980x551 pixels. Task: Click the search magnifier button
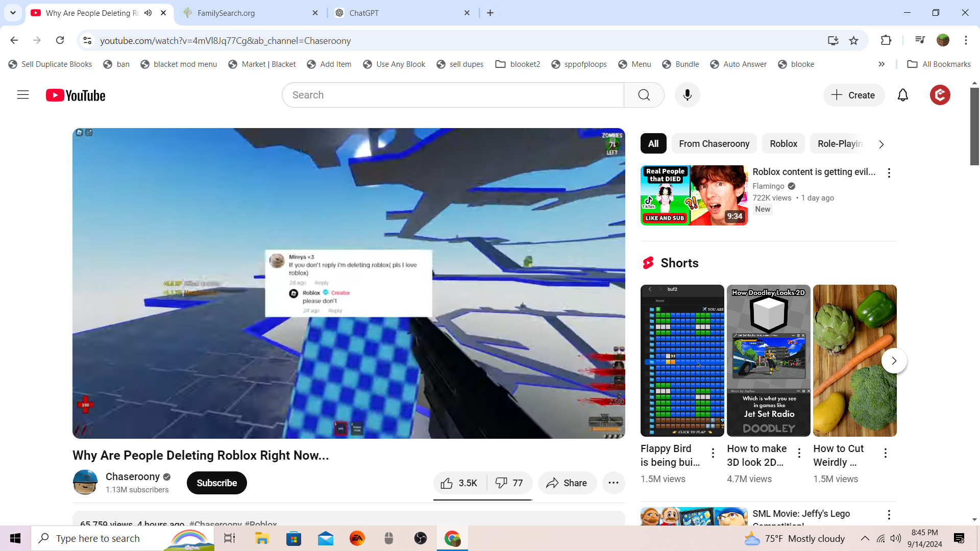(644, 95)
